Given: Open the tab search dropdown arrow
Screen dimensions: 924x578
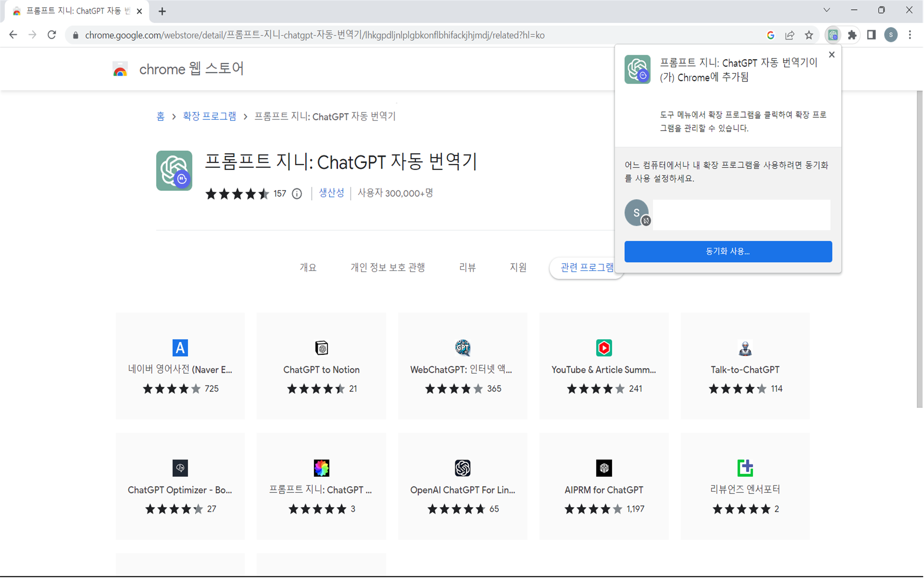Looking at the screenshot, I should click(827, 10).
